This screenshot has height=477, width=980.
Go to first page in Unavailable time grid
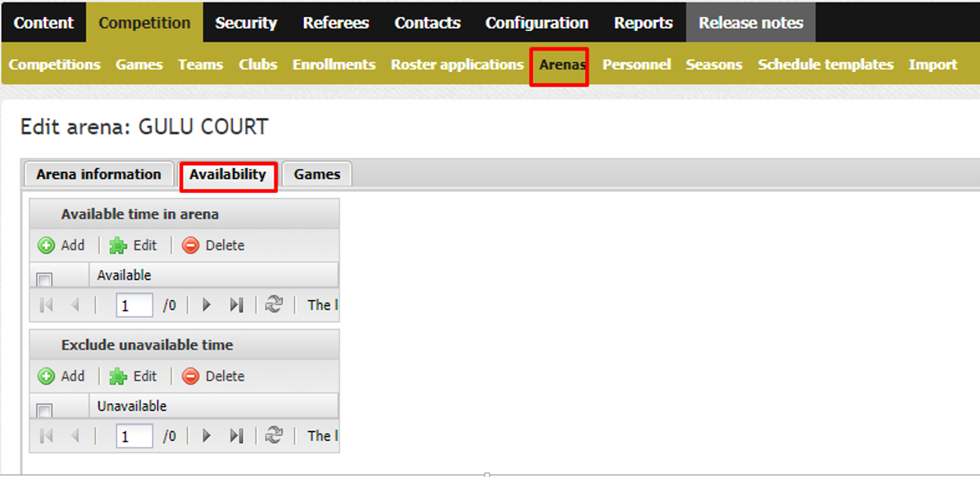point(47,436)
